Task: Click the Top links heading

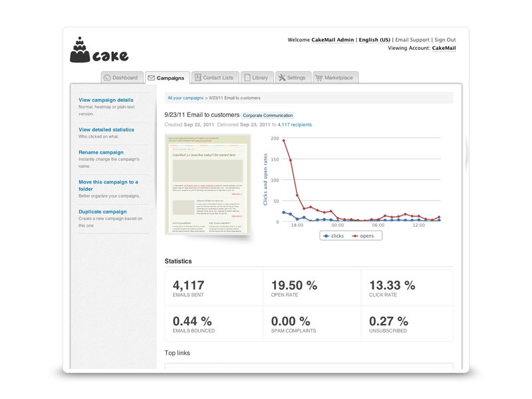Action: pyautogui.click(x=177, y=353)
